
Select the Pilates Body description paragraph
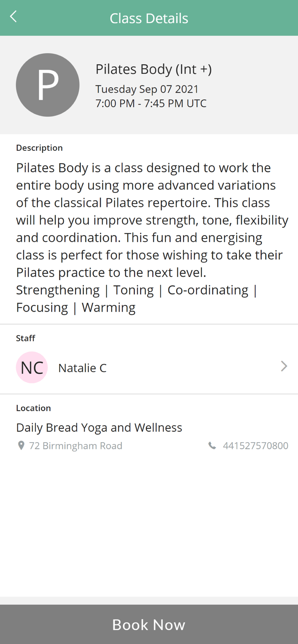click(152, 220)
